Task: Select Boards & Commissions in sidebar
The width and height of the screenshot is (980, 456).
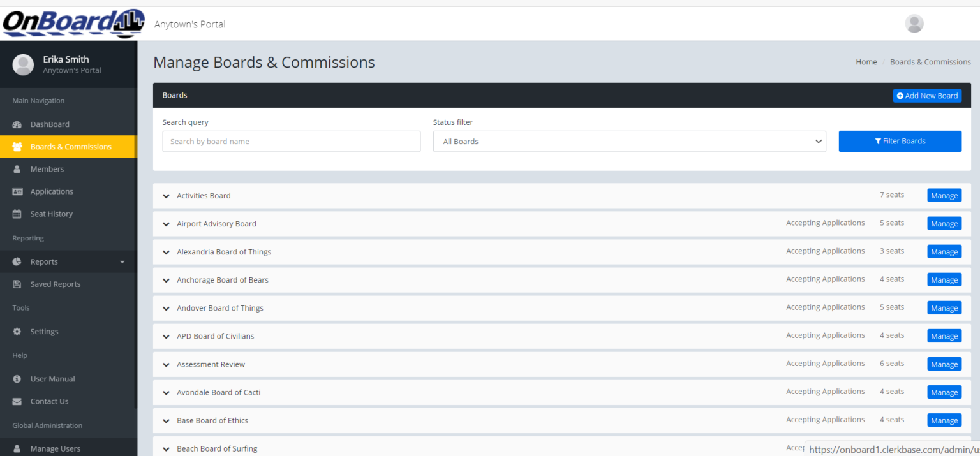Action: click(70, 147)
